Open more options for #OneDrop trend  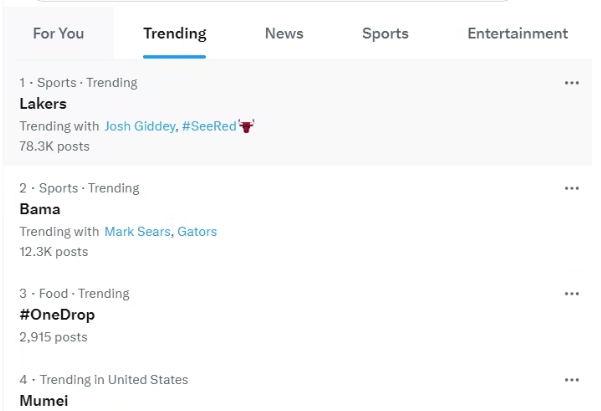click(571, 294)
